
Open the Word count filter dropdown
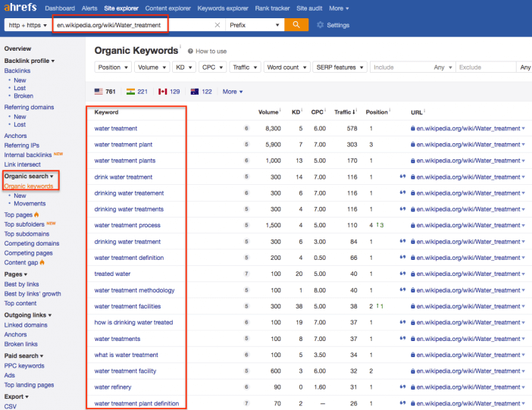286,67
